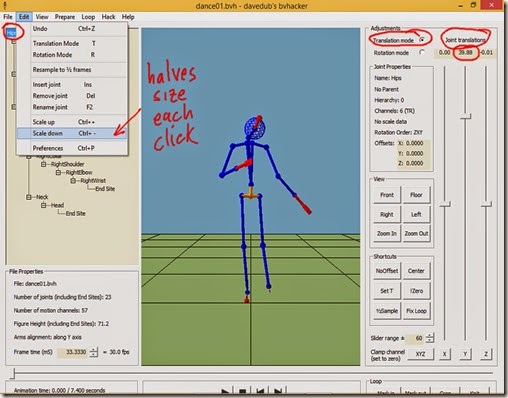Select the RightShoulder joint in tree
Viewport: 508px width, 398px height.
click(67, 164)
